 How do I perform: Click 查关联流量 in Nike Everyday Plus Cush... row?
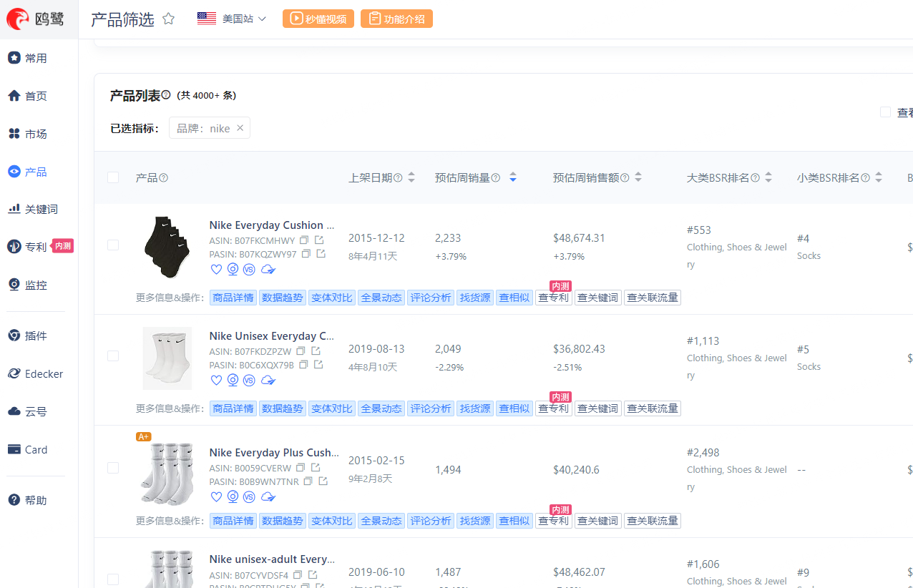point(653,521)
